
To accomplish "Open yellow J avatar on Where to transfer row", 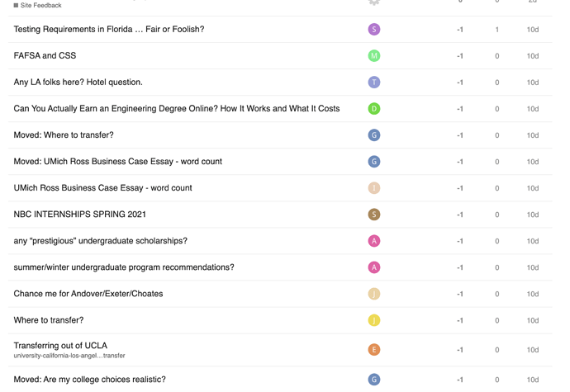I will [x=374, y=320].
